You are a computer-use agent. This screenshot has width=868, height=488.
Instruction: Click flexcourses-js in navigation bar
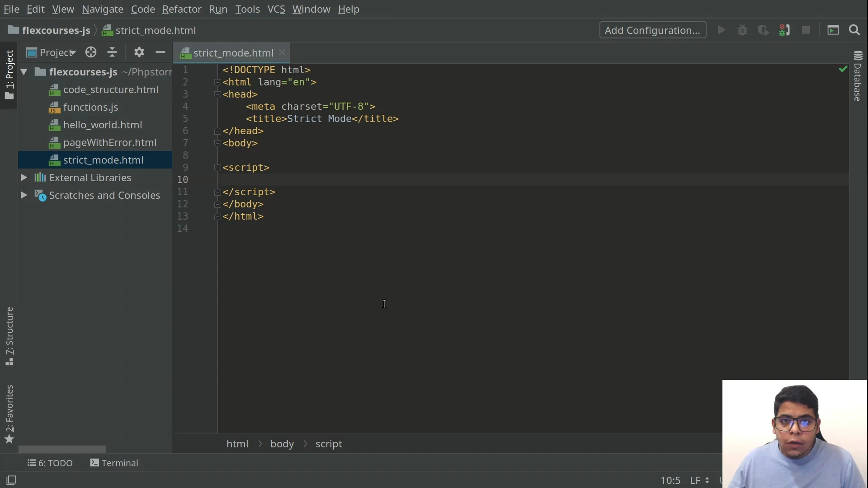point(56,30)
